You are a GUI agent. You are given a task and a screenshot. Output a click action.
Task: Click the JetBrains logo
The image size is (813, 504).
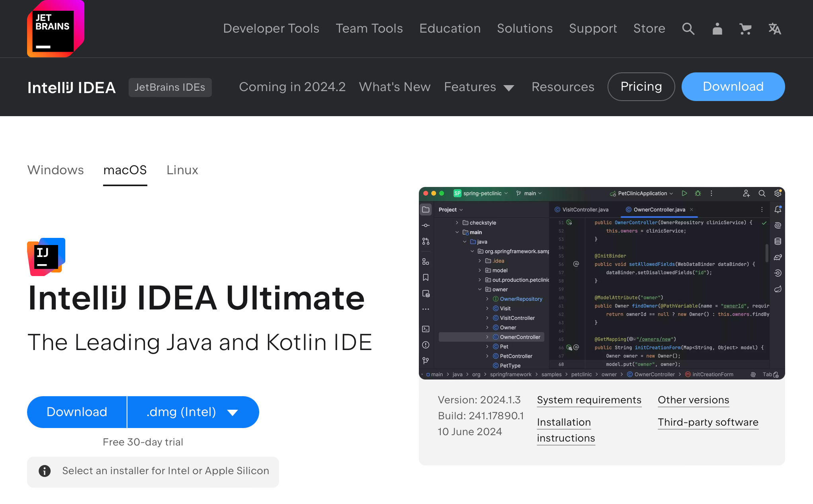click(55, 29)
